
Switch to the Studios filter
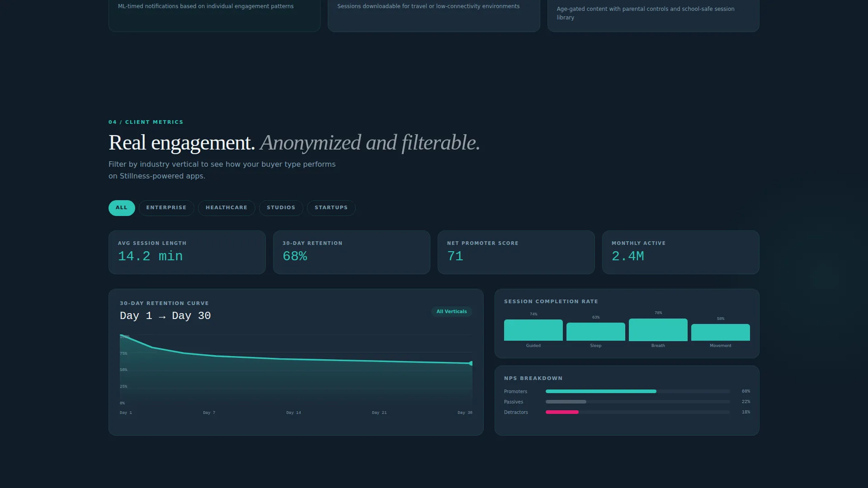(281, 208)
